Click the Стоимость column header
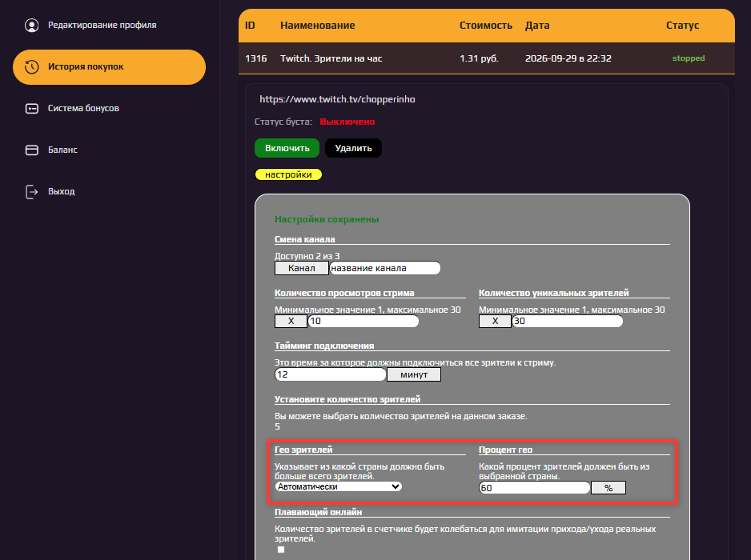Screen dimensions: 751x560 pyautogui.click(x=486, y=26)
